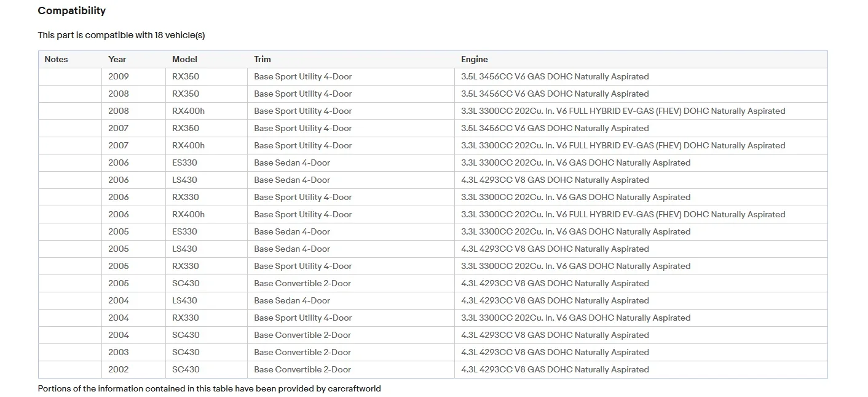Select the RX350 model cell in 2009 row
The width and height of the screenshot is (868, 397).
coord(207,77)
